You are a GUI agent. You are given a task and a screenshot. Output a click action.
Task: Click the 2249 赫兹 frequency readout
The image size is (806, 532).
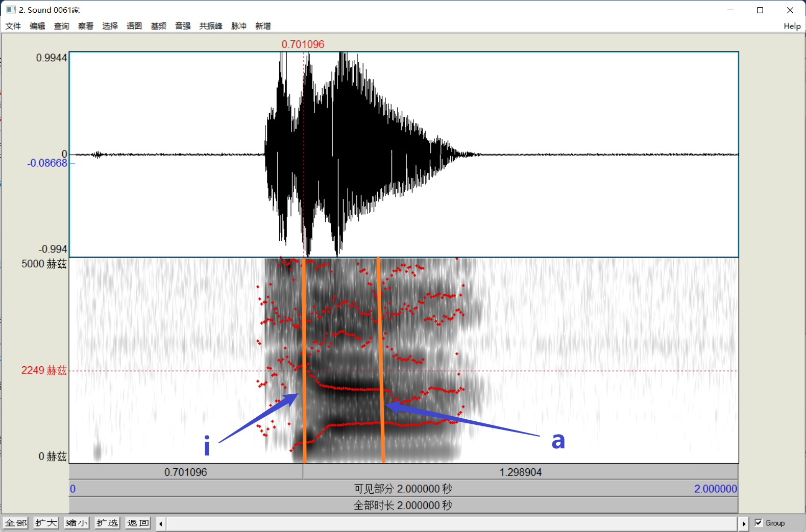tap(44, 370)
